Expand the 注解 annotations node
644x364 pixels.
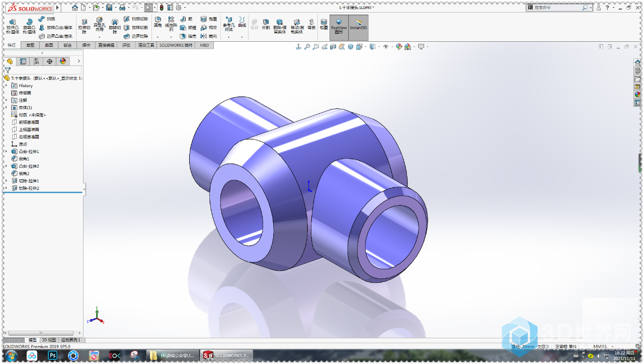point(7,100)
